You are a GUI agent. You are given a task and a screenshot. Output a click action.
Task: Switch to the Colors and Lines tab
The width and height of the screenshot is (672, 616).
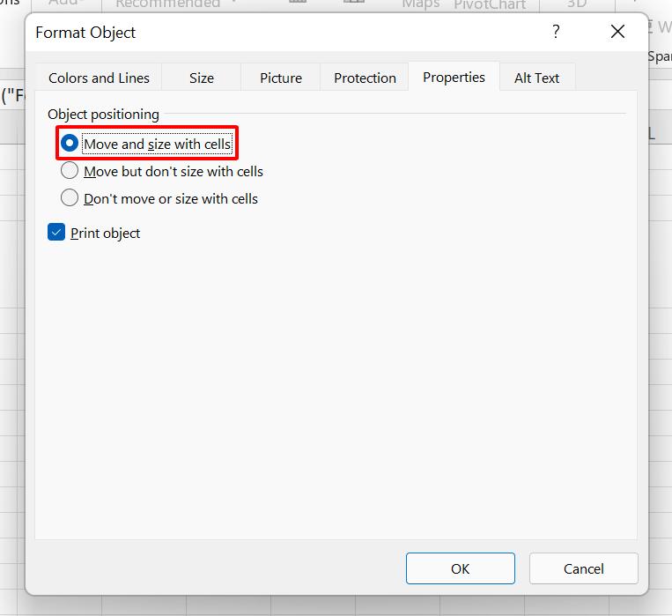(x=99, y=78)
